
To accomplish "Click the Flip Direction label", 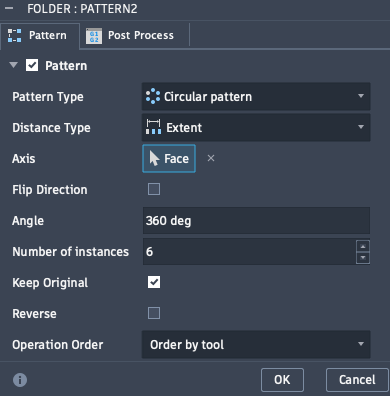I will [50, 190].
